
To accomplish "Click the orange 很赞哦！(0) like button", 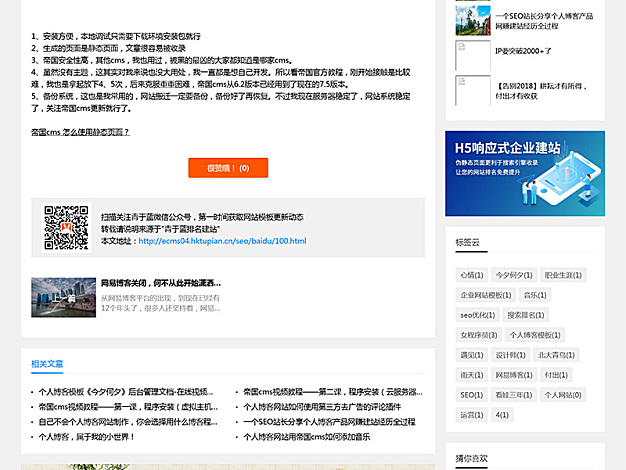I will coord(228,168).
